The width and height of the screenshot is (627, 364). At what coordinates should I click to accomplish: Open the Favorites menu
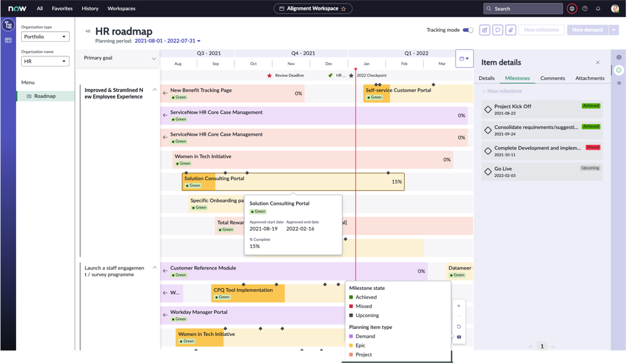(x=62, y=8)
